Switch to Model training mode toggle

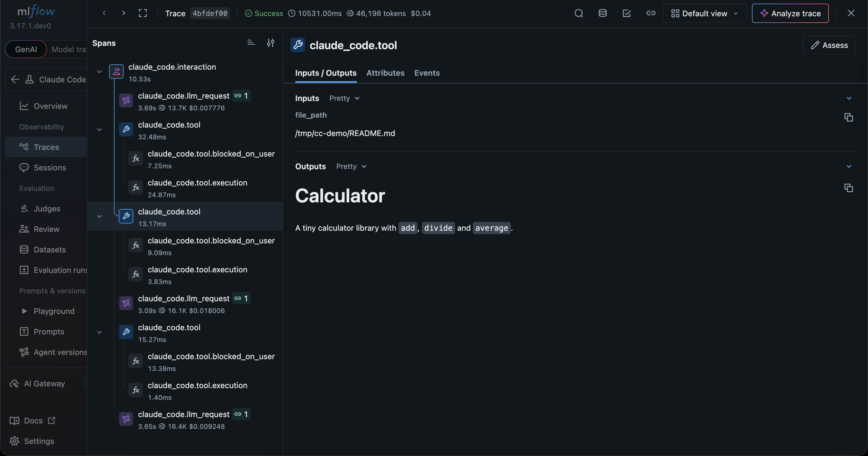(x=68, y=49)
